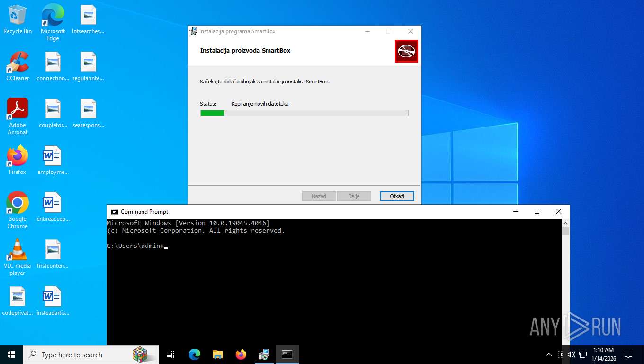Switch to the installer taskbar item
Screen dimensions: 644x364
tap(264, 355)
